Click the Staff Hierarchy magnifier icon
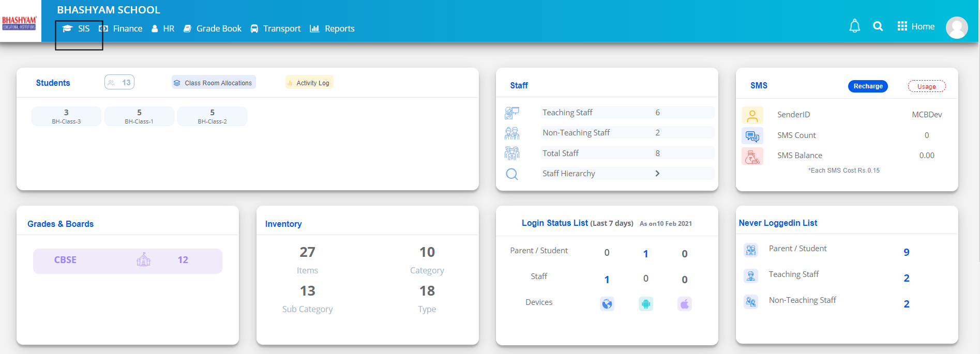This screenshot has width=980, height=354. point(511,174)
